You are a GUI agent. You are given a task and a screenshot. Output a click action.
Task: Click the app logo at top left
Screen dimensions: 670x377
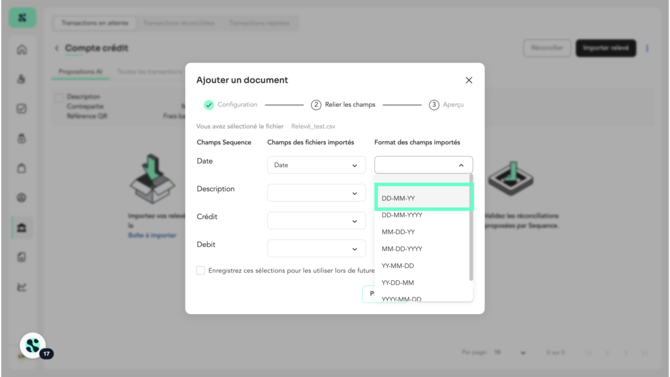(22, 18)
